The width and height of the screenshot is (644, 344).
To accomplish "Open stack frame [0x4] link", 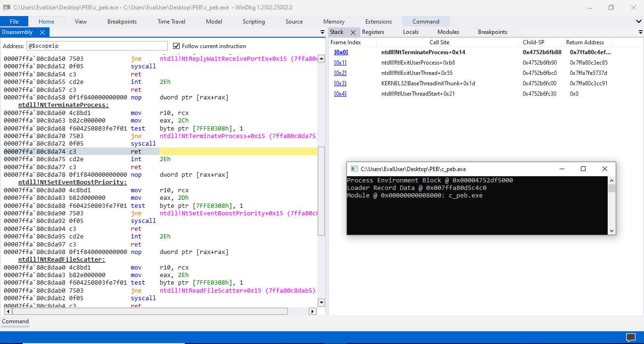I will pyautogui.click(x=340, y=94).
